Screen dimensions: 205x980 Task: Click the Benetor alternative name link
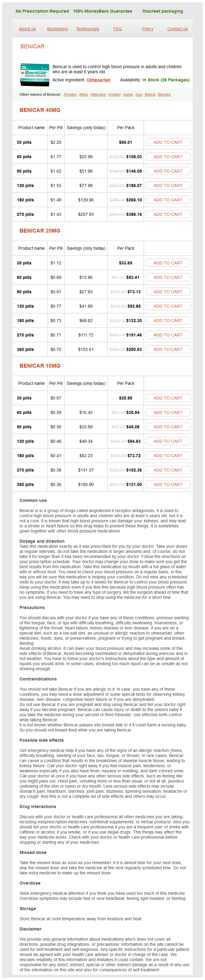pos(164,94)
